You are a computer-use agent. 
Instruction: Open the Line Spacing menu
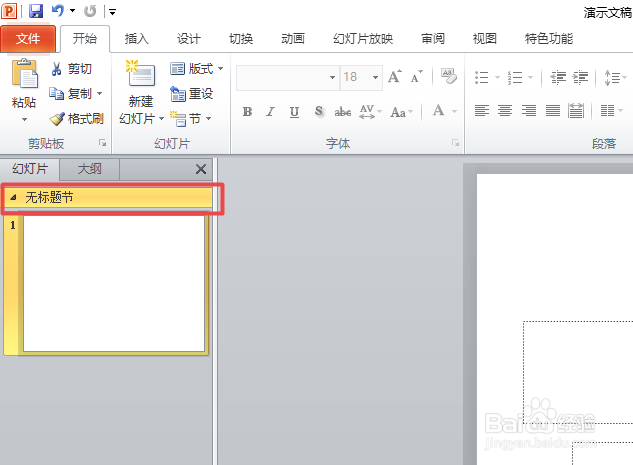(x=614, y=77)
